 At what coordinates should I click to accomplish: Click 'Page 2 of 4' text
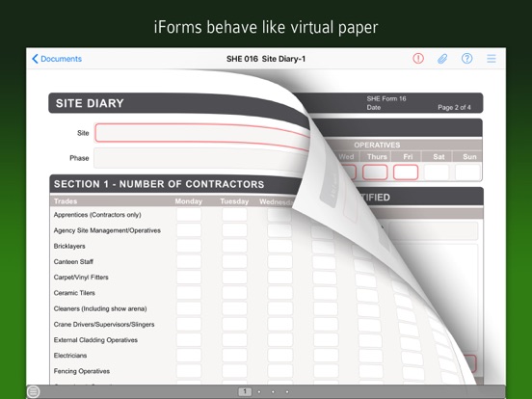(454, 108)
